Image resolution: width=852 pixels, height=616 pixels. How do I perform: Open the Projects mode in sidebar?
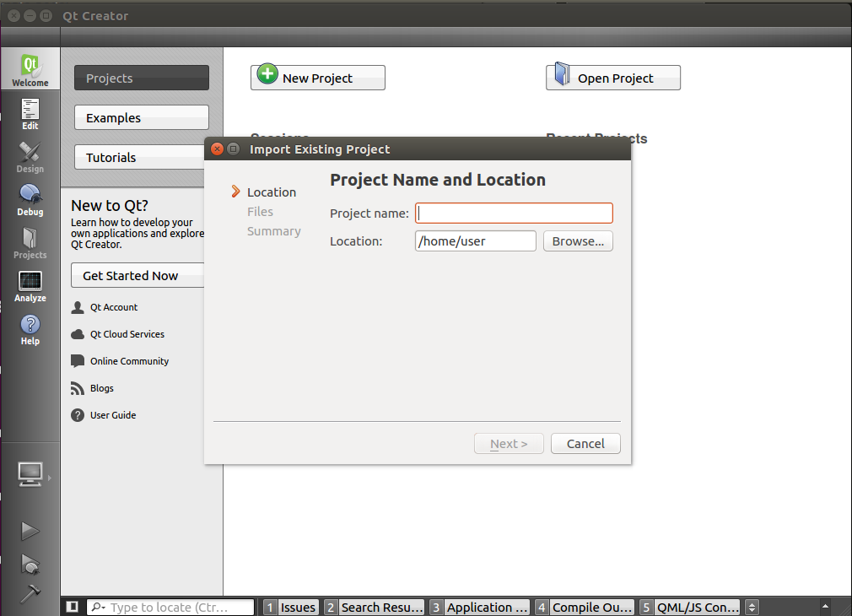tap(30, 242)
